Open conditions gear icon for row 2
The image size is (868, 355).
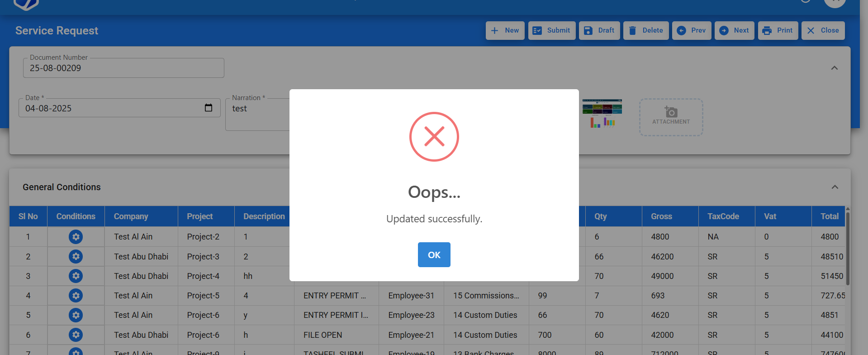[76, 257]
